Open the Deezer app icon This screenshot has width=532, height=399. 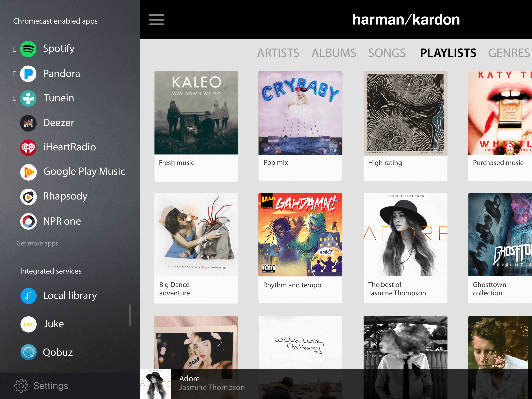pyautogui.click(x=28, y=123)
